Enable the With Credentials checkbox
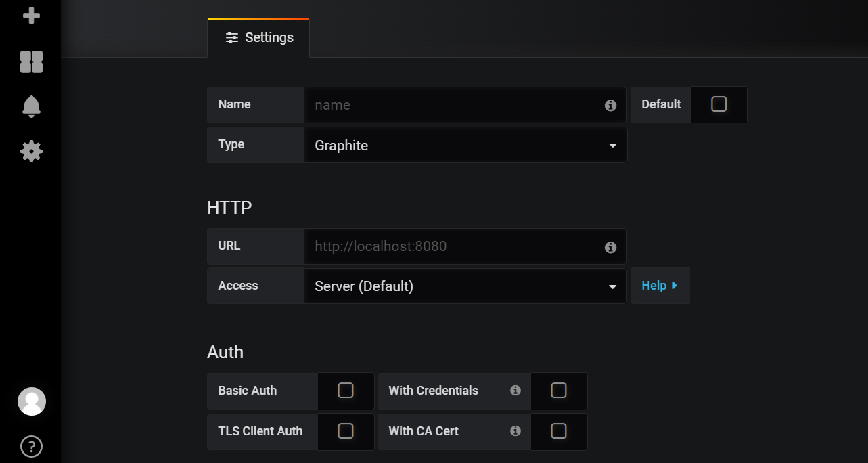868x463 pixels. click(x=559, y=391)
